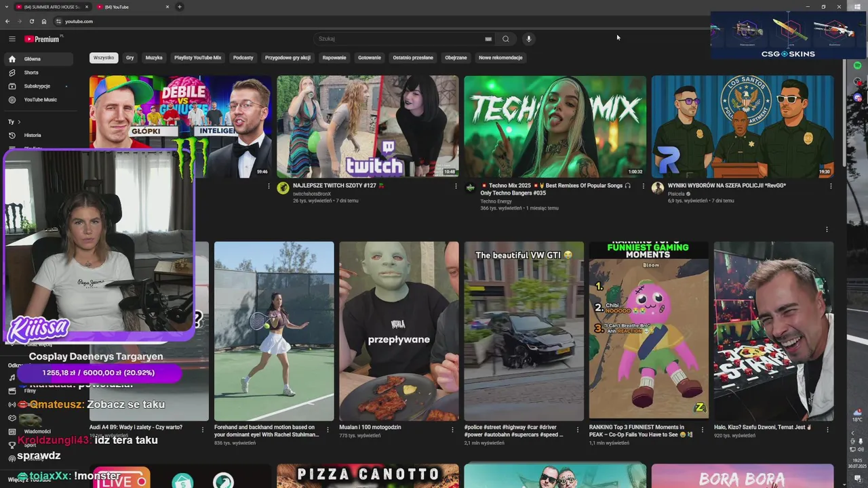Go to Główna home in sidebar
The image size is (868, 488).
[x=39, y=59]
